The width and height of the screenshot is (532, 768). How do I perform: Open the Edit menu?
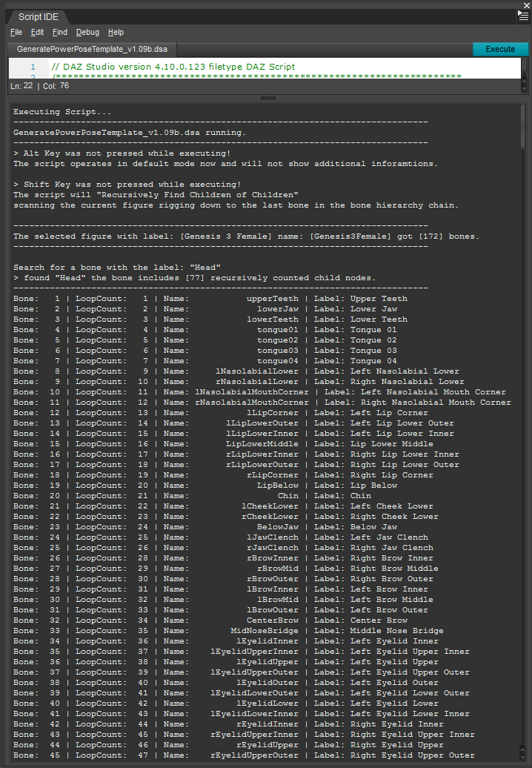click(x=37, y=33)
